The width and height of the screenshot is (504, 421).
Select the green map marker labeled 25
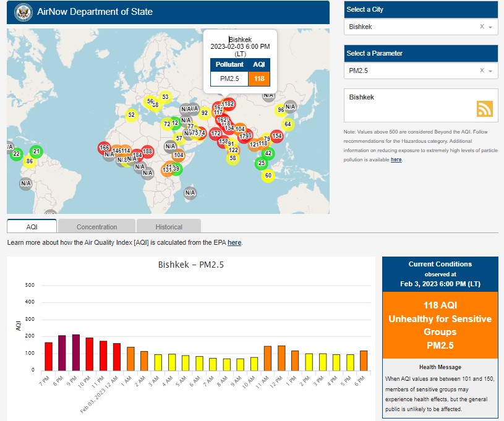point(262,163)
